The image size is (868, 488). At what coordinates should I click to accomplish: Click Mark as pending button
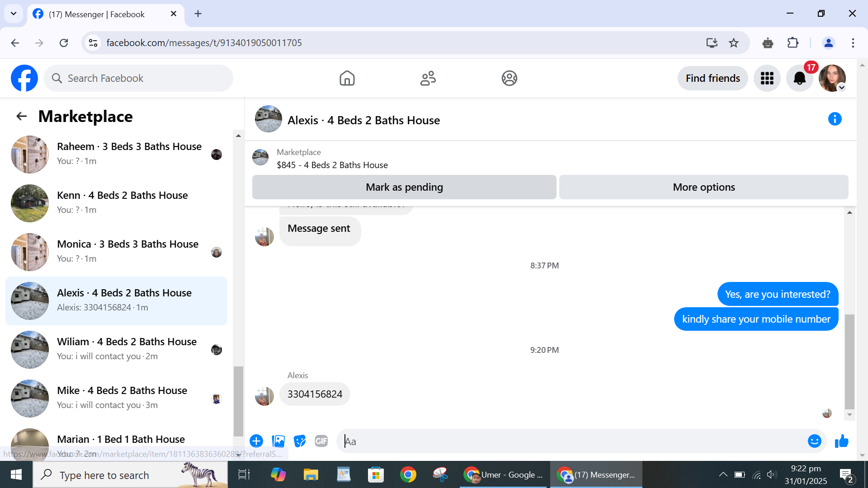[404, 187]
